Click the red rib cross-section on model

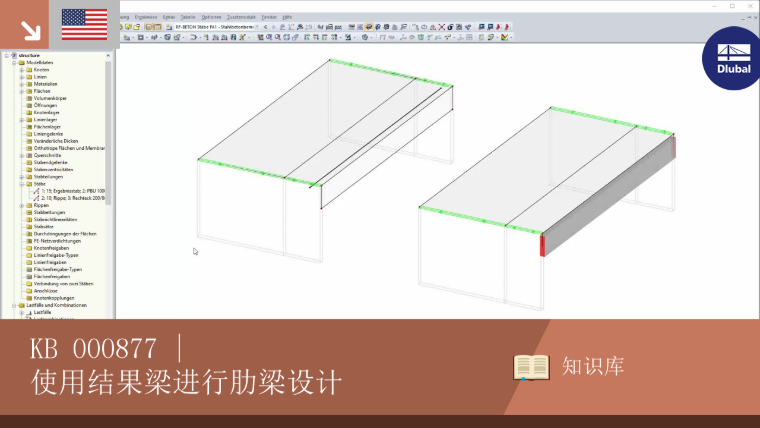[x=542, y=245]
